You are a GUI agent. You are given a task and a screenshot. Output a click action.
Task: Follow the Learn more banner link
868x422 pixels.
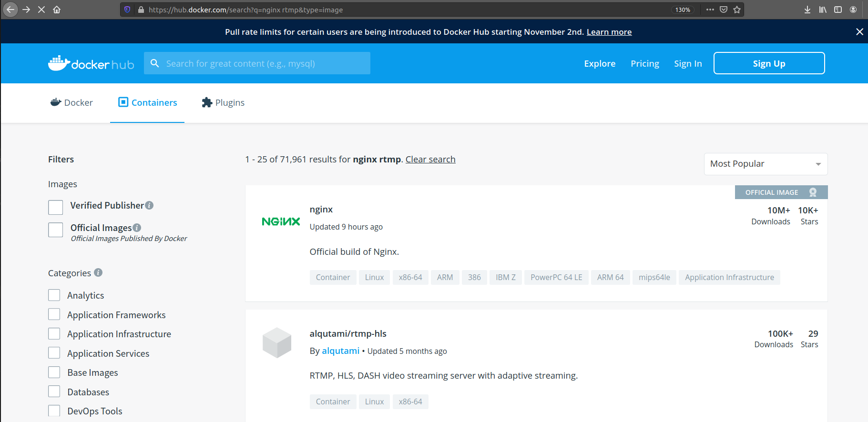coord(609,32)
